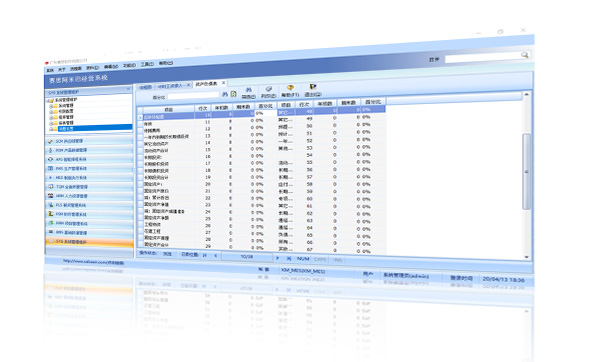Viewport: 594px width, 362px height.
Task: Open the website link in the bottom status bar
Action: pyautogui.click(x=94, y=262)
